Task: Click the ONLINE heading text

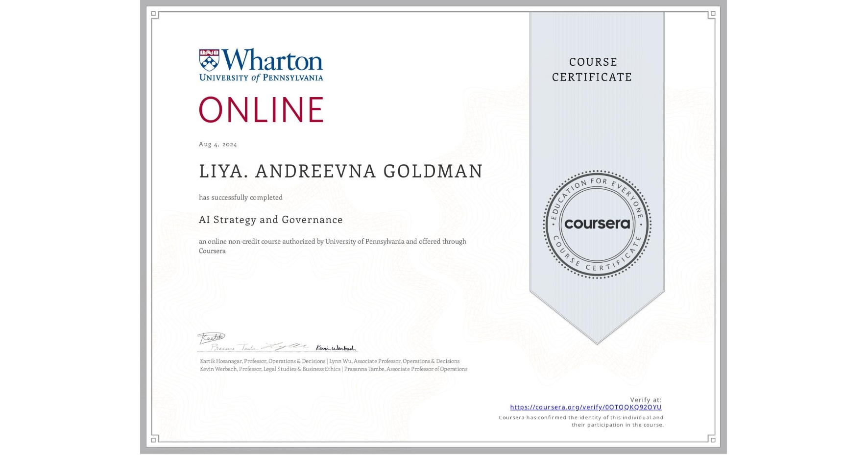Action: click(261, 110)
